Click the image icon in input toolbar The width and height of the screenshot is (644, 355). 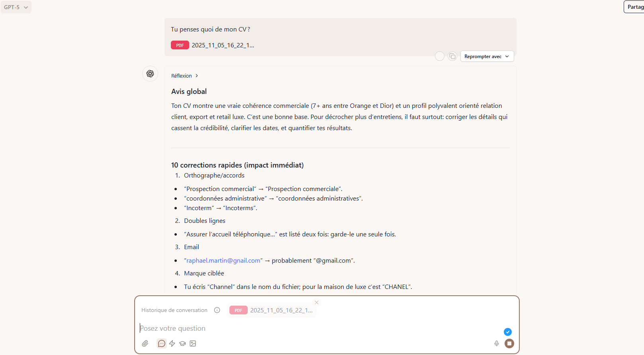(x=193, y=343)
